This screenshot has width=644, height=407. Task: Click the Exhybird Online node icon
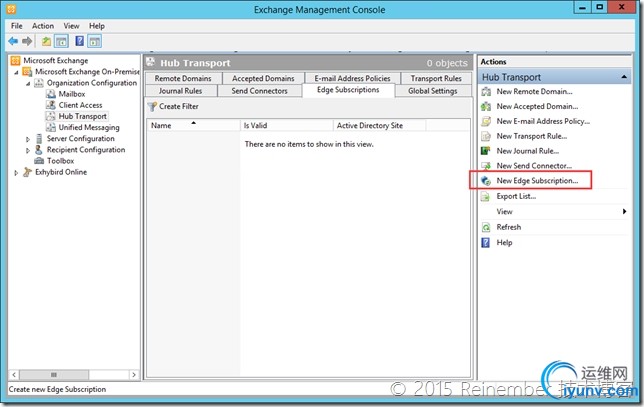[x=28, y=172]
